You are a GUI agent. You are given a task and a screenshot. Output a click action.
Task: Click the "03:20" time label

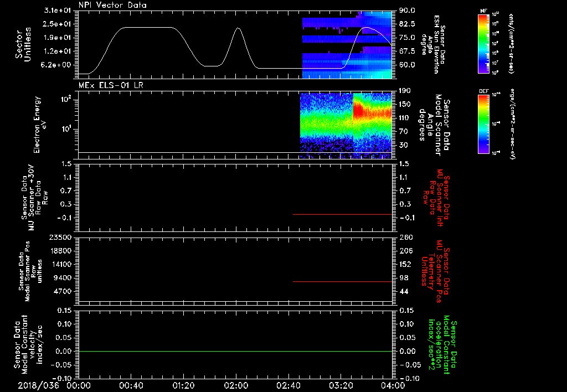341,385
